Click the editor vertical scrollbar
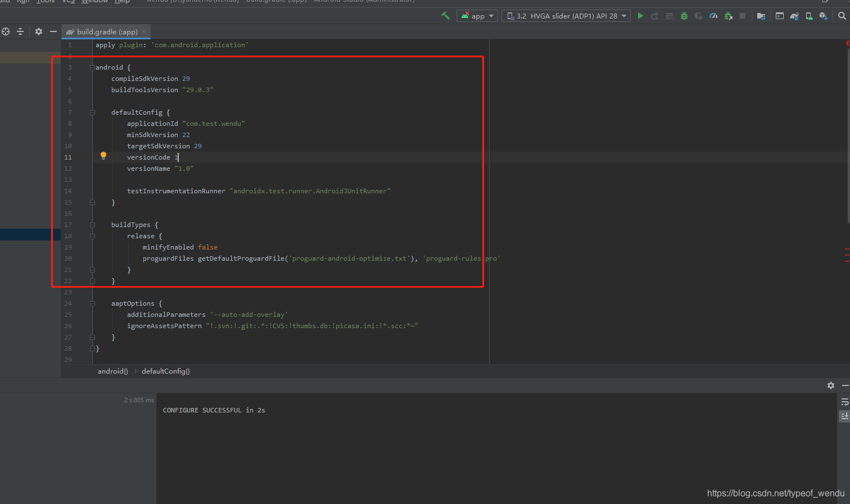Image resolution: width=850 pixels, height=504 pixels. pos(848,135)
